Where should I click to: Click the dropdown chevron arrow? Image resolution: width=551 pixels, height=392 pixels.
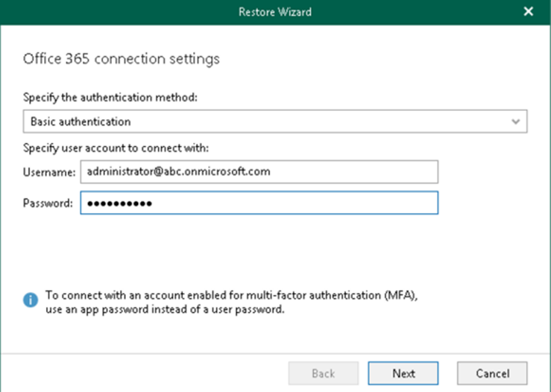pos(515,121)
